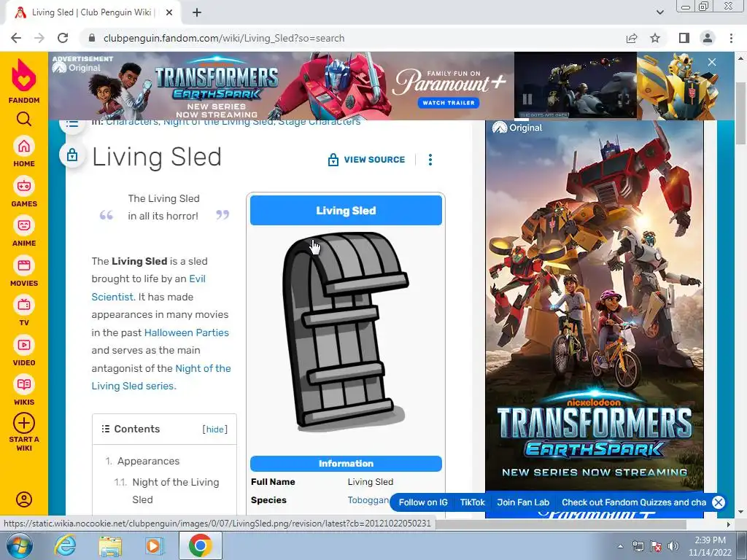Click Watch Trailer button in ad
Screen dimensions: 747x560
point(449,103)
